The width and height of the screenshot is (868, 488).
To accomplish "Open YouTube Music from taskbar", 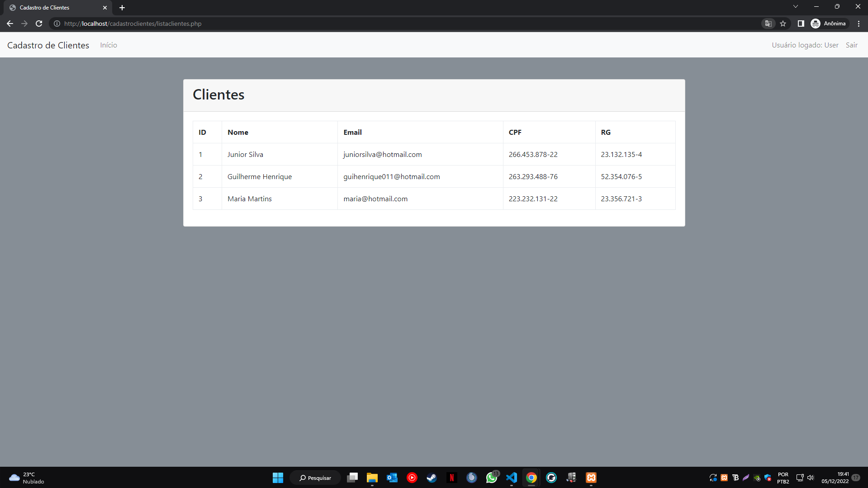I will tap(412, 478).
